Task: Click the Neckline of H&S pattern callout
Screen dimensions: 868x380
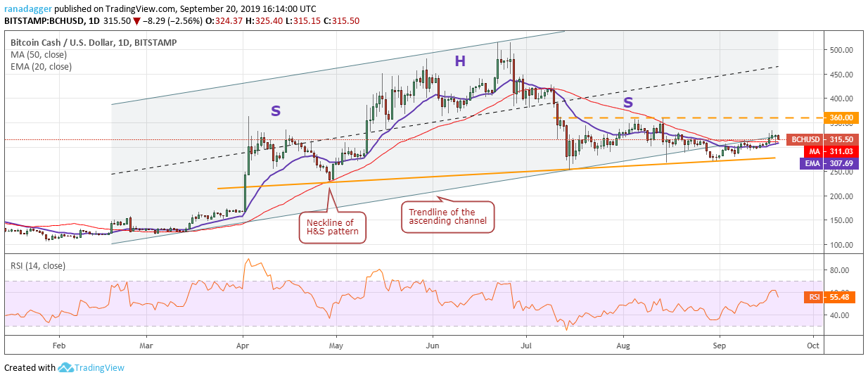Action: (x=333, y=228)
